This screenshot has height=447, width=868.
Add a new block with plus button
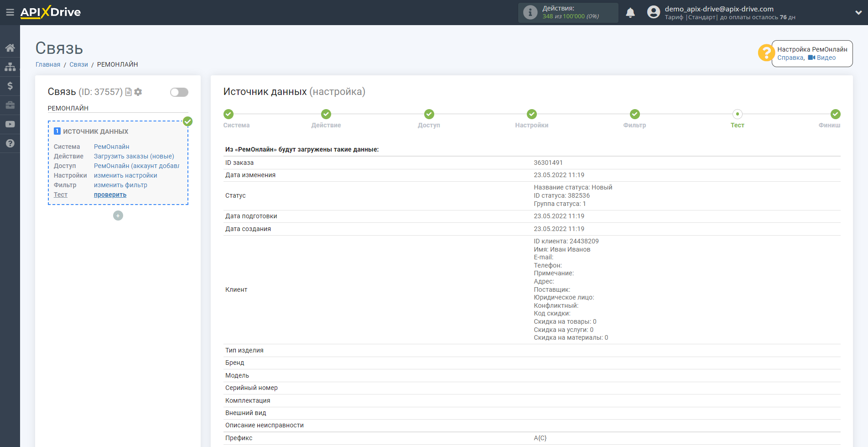pos(118,216)
